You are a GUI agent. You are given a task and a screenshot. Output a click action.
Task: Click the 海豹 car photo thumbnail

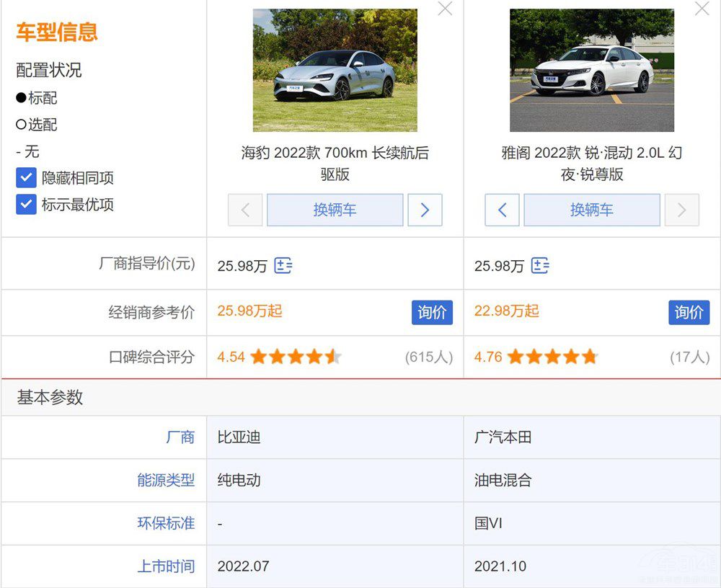(x=335, y=71)
